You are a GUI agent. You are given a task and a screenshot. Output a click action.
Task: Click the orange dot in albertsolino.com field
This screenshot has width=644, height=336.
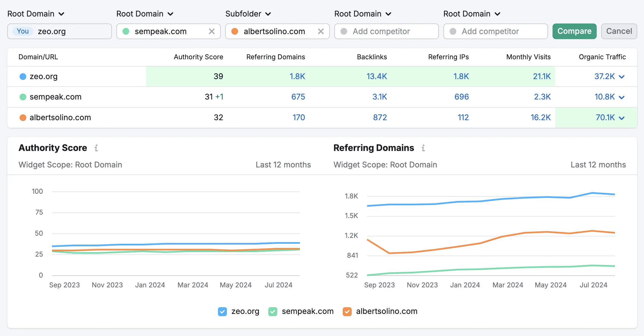click(235, 31)
